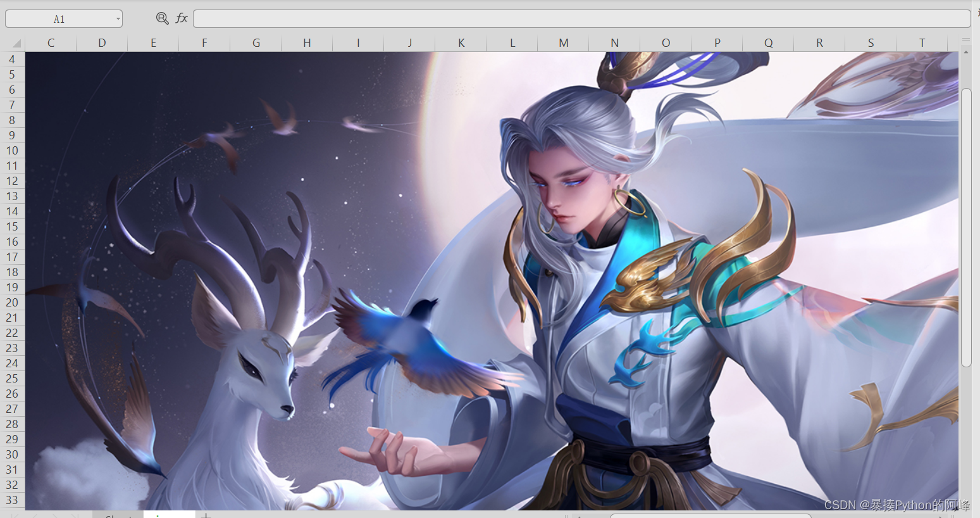The height and width of the screenshot is (518, 980).
Task: Click the vertical scrollbar thumb
Action: (966, 227)
